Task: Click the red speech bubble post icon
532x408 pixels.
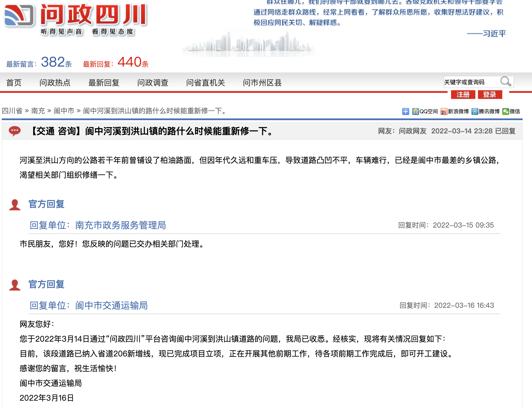Action: point(15,131)
